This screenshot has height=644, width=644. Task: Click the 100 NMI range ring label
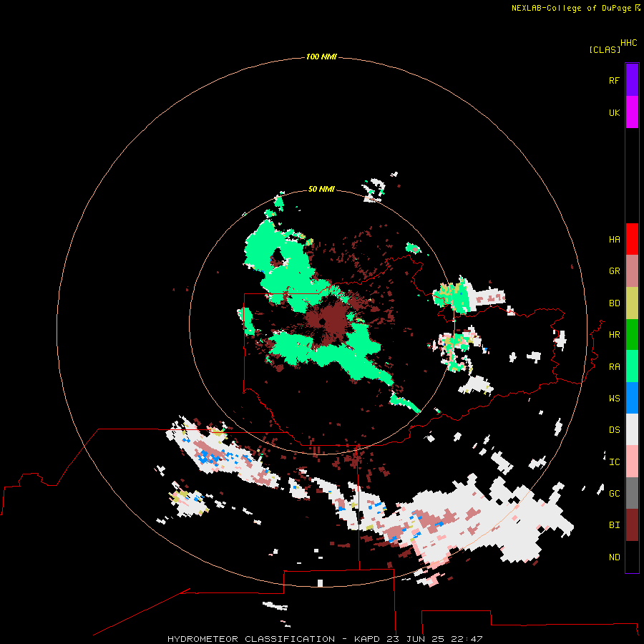(321, 57)
